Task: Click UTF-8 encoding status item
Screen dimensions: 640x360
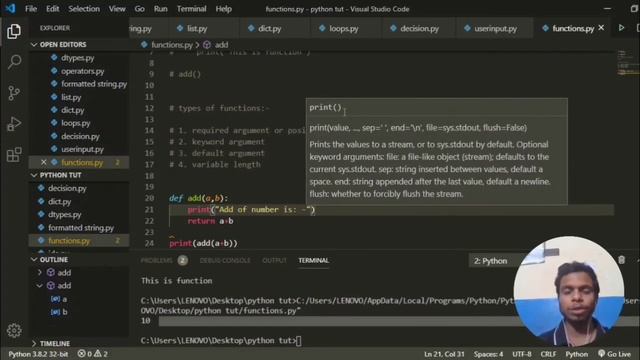Action: 522,354
